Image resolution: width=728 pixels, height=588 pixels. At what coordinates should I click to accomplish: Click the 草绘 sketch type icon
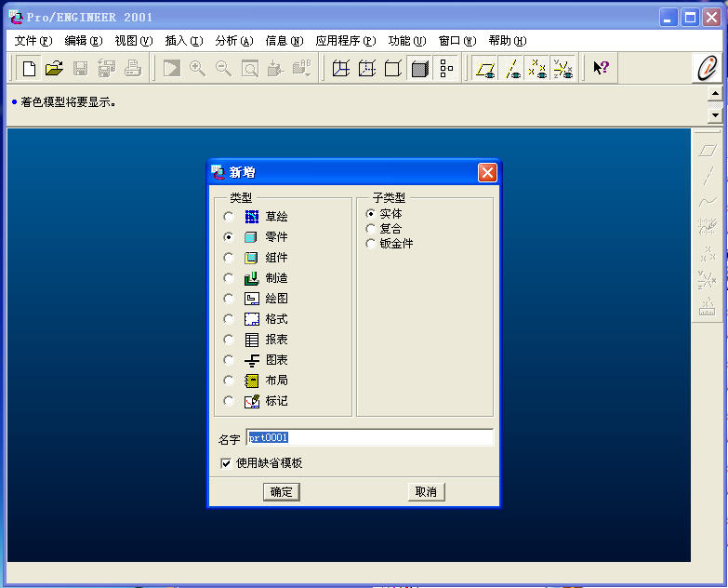click(251, 217)
